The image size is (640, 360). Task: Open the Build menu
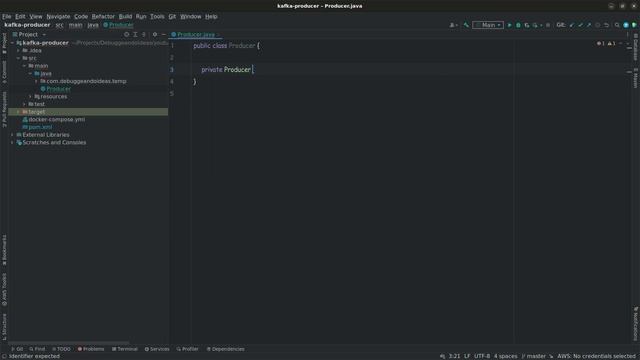(x=125, y=16)
